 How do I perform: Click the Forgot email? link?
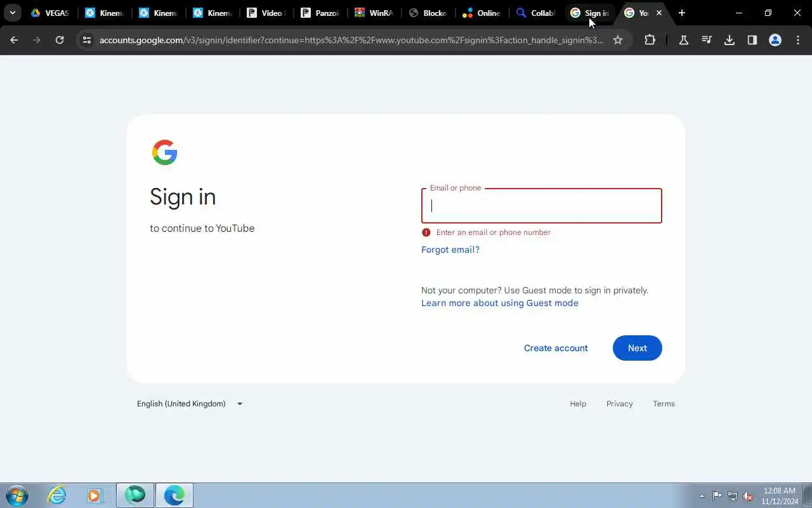point(450,250)
